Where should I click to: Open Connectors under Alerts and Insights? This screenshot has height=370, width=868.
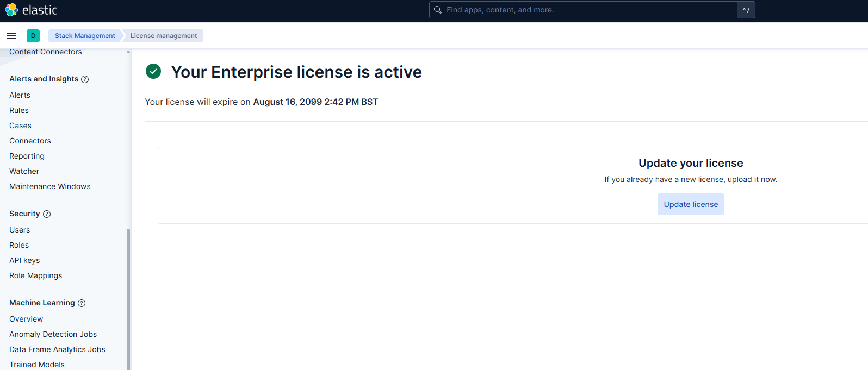tap(30, 141)
